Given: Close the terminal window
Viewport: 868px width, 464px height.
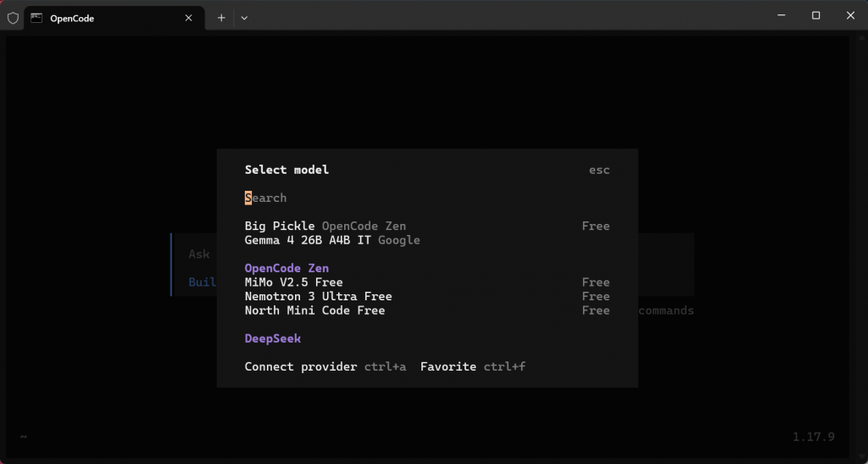Looking at the screenshot, I should point(850,15).
